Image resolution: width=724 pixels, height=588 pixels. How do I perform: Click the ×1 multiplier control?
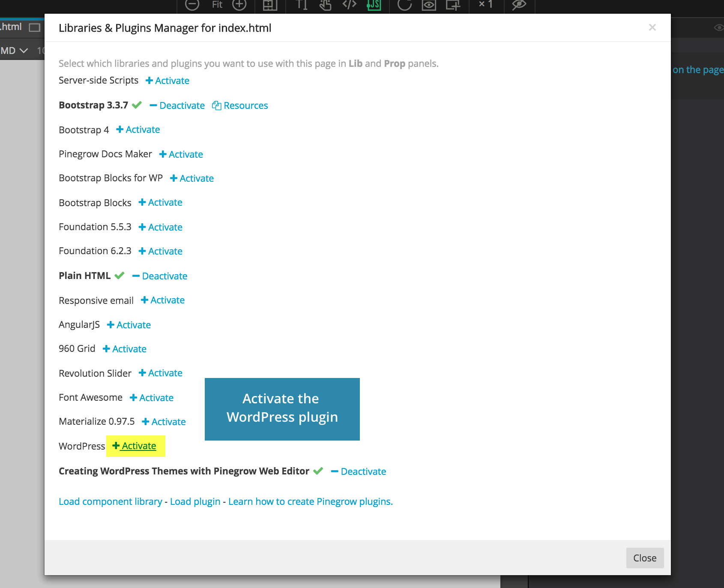click(486, 5)
